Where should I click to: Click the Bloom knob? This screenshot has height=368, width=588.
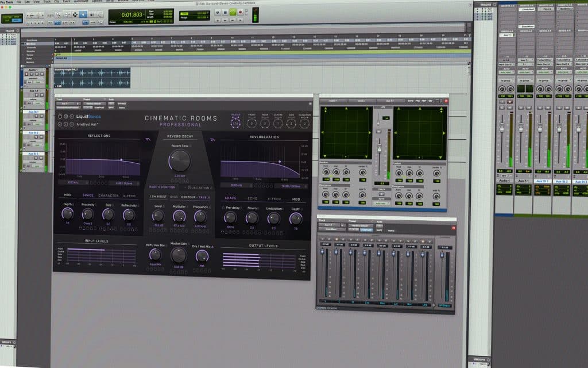tap(252, 217)
